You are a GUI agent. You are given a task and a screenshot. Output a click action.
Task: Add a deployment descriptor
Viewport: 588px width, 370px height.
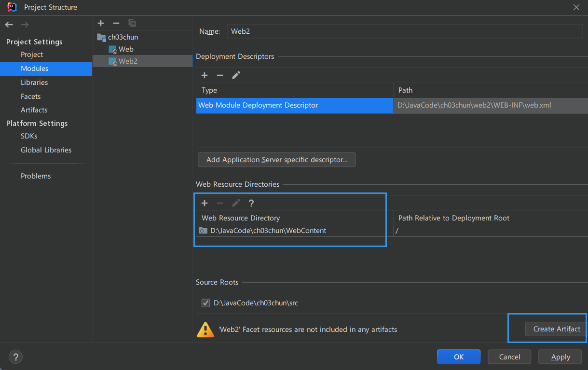tap(205, 75)
